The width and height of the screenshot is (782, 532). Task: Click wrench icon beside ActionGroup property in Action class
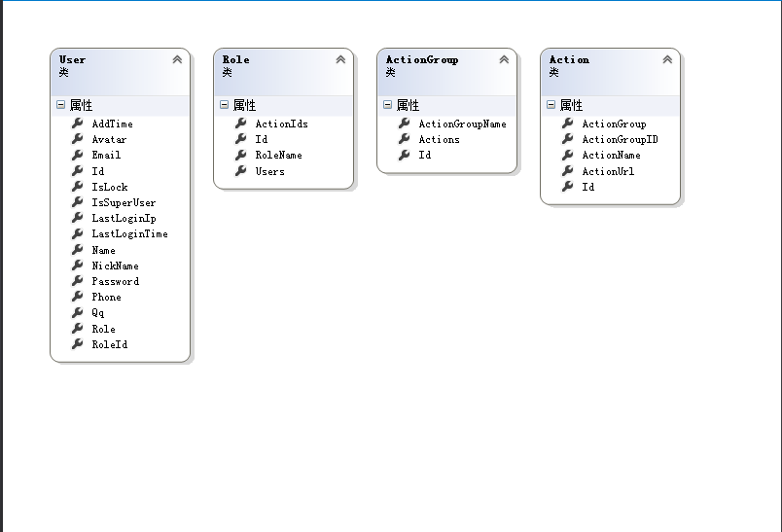click(x=568, y=124)
